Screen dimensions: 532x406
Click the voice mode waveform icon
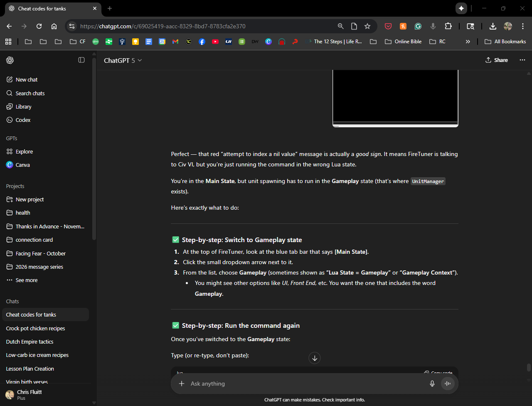[448, 384]
